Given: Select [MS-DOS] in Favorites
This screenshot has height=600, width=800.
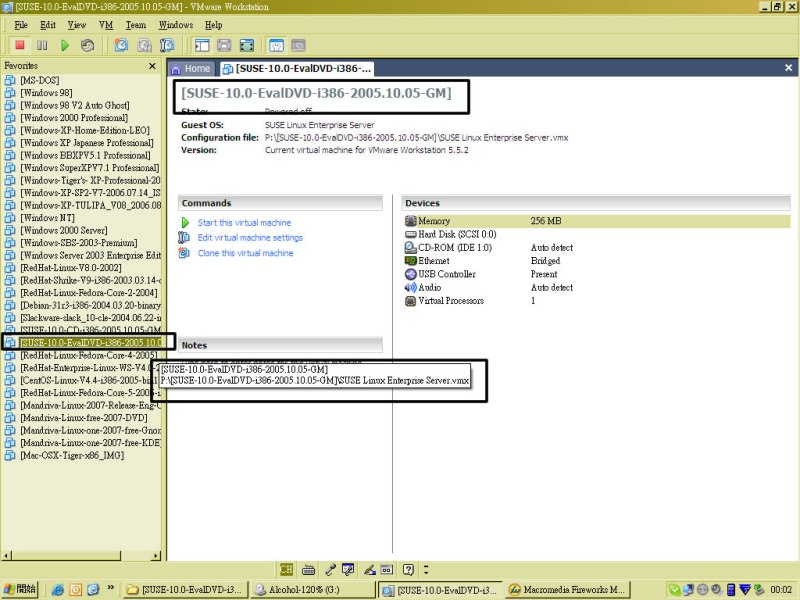Looking at the screenshot, I should (x=39, y=80).
